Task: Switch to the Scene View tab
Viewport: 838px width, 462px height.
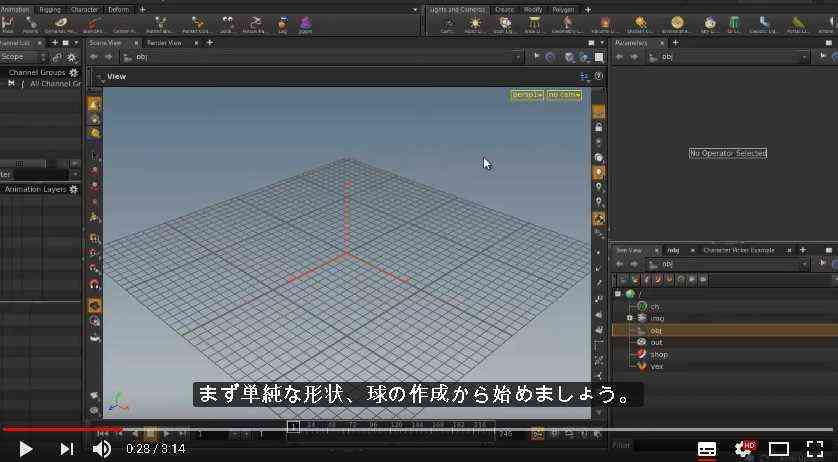Action: tap(105, 43)
